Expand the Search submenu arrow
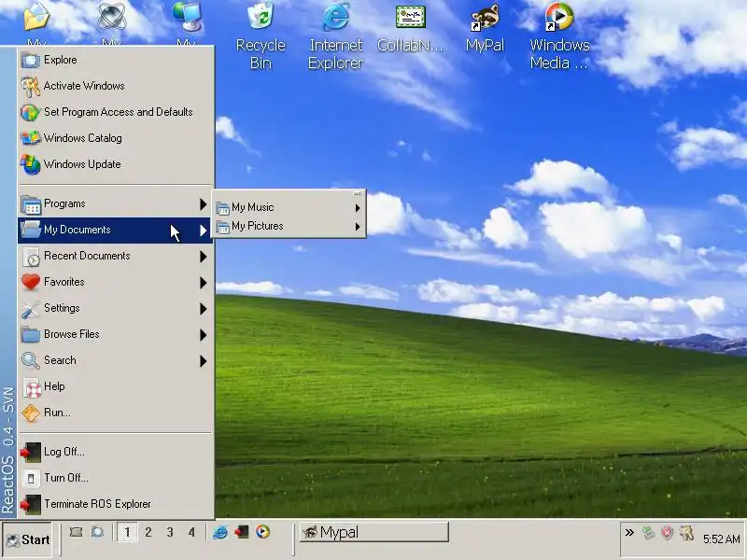Screen dimensions: 747x560 click(204, 361)
